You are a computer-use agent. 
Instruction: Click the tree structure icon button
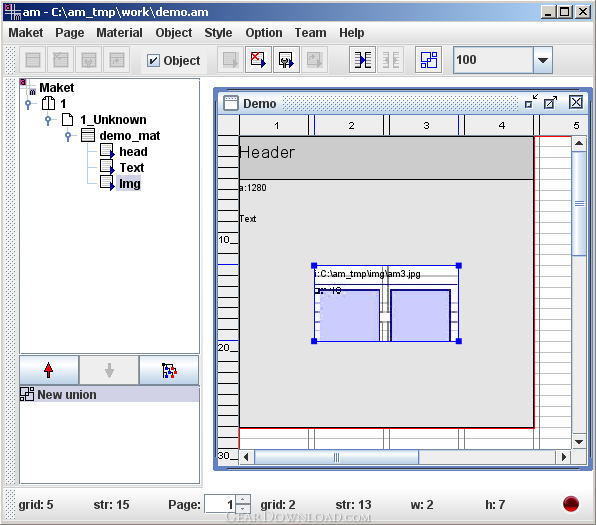169,370
